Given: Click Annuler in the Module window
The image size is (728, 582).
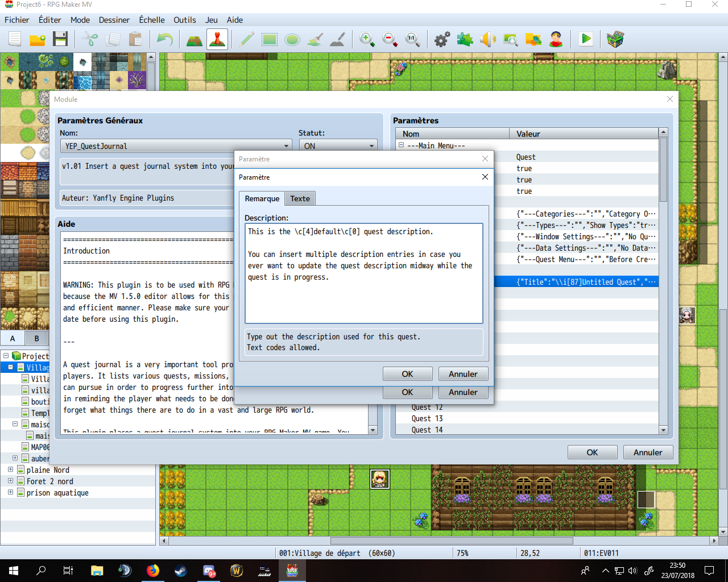Looking at the screenshot, I should 648,452.
